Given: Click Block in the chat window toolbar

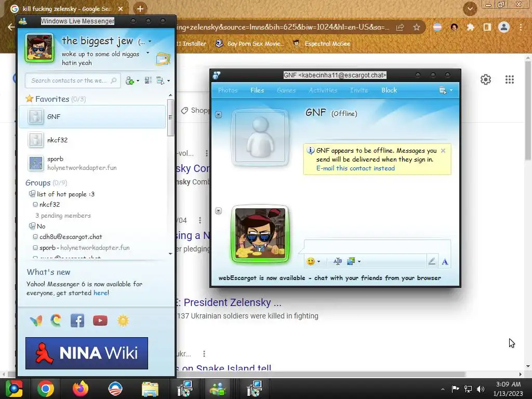Looking at the screenshot, I should click(389, 90).
